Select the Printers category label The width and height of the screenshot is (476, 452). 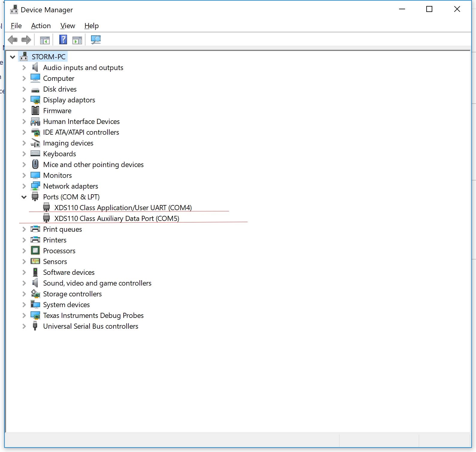pyautogui.click(x=55, y=240)
